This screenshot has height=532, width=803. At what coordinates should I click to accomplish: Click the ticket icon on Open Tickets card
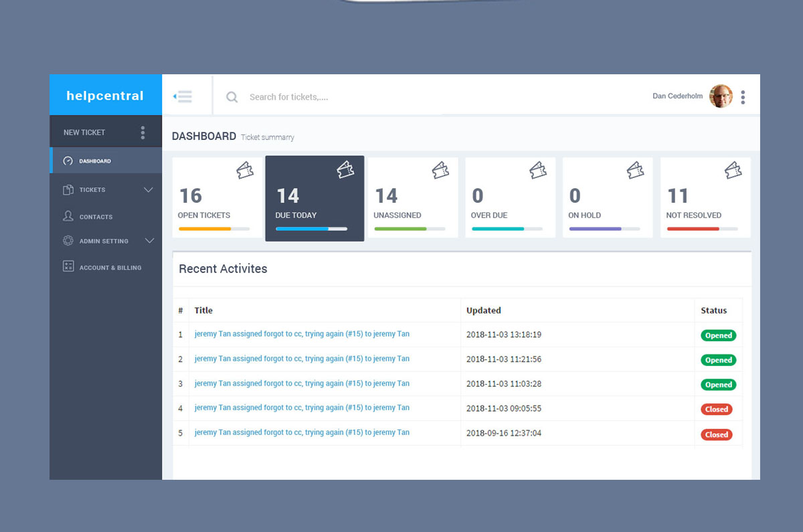pyautogui.click(x=245, y=171)
